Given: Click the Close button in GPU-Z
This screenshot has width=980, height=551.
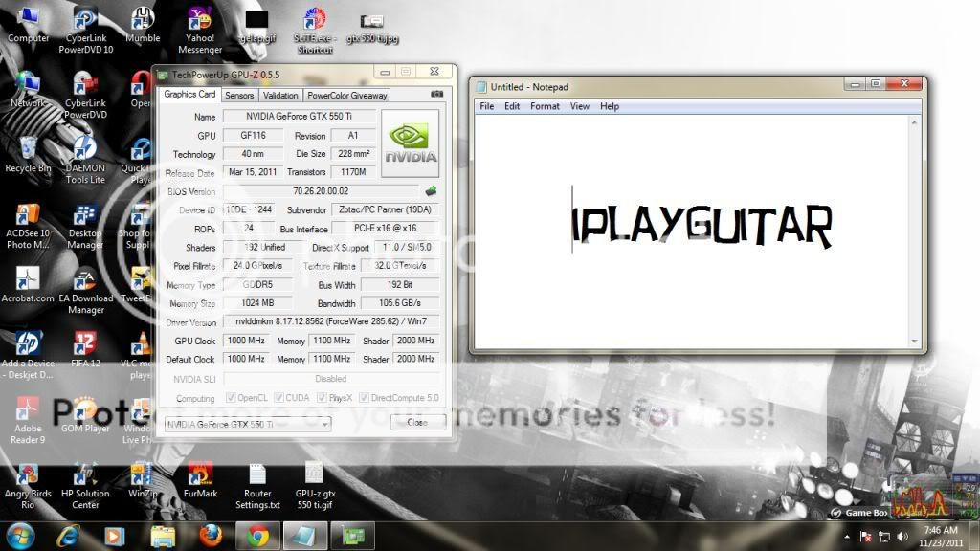Looking at the screenshot, I should click(x=417, y=422).
